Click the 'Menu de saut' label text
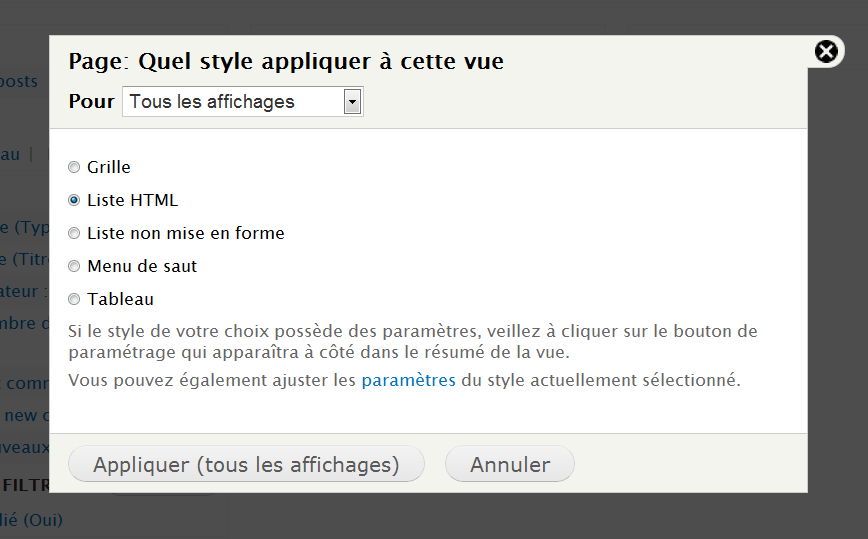The height and width of the screenshot is (539, 868). [x=142, y=266]
